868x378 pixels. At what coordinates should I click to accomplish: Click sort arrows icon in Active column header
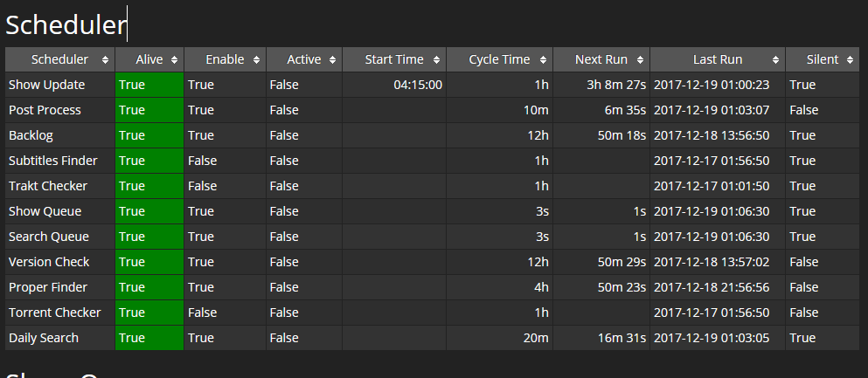pyautogui.click(x=333, y=60)
